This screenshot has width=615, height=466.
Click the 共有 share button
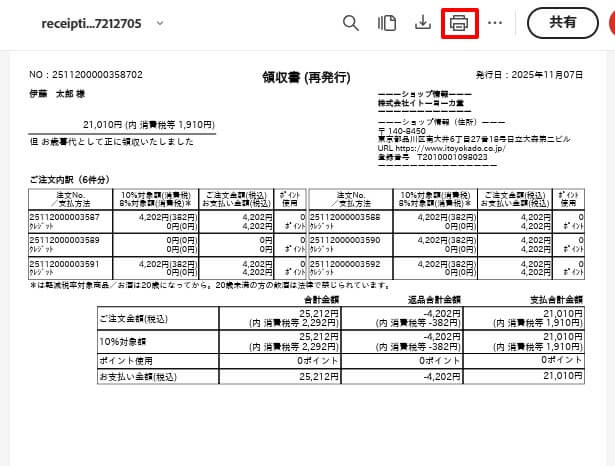tap(562, 23)
